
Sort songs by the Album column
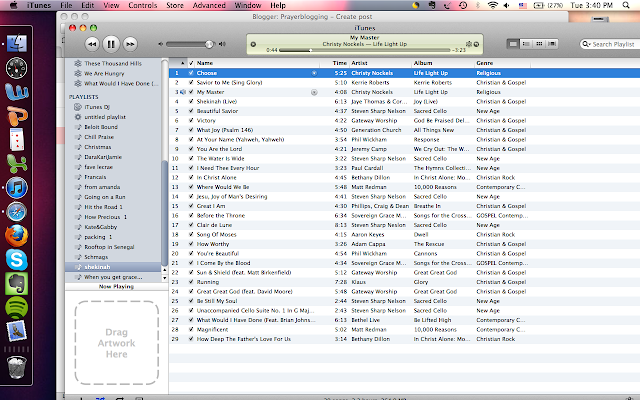(x=443, y=63)
